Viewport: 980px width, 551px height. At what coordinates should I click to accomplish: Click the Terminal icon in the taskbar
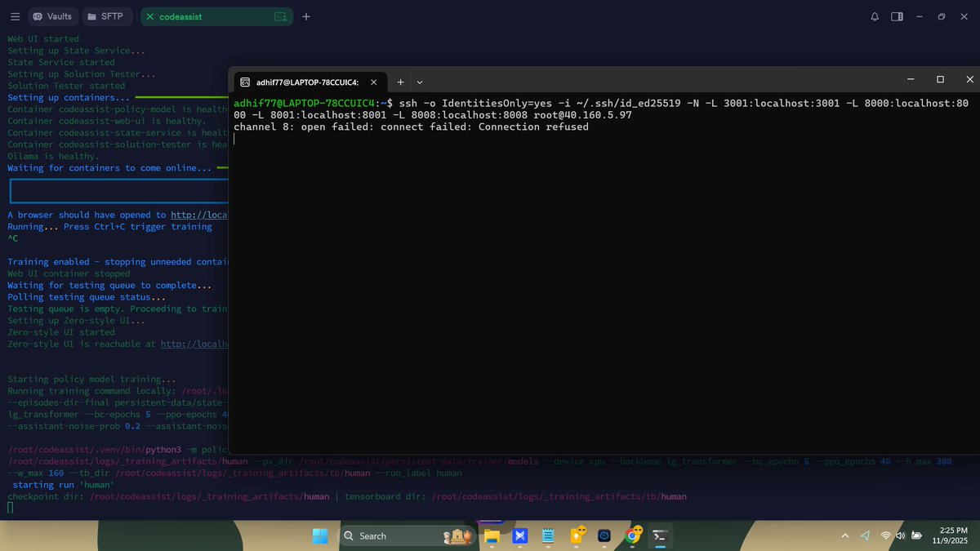(x=661, y=535)
